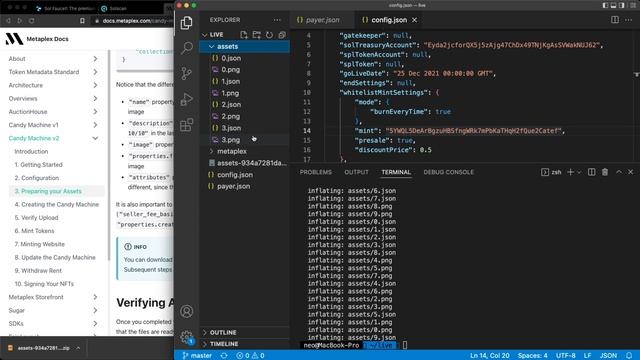
Task: Split the terminal panel
Action: (591, 172)
